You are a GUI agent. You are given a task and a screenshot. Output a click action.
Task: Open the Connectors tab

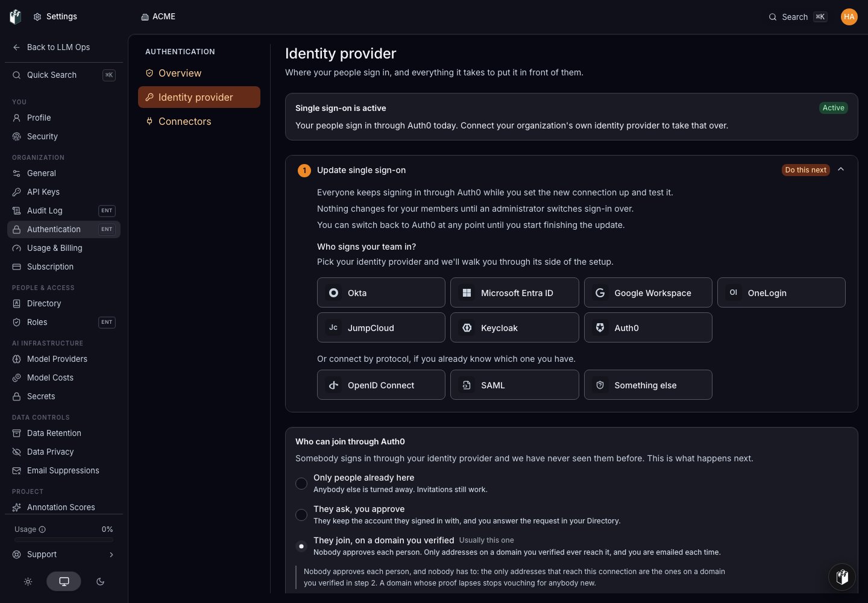coord(199,121)
